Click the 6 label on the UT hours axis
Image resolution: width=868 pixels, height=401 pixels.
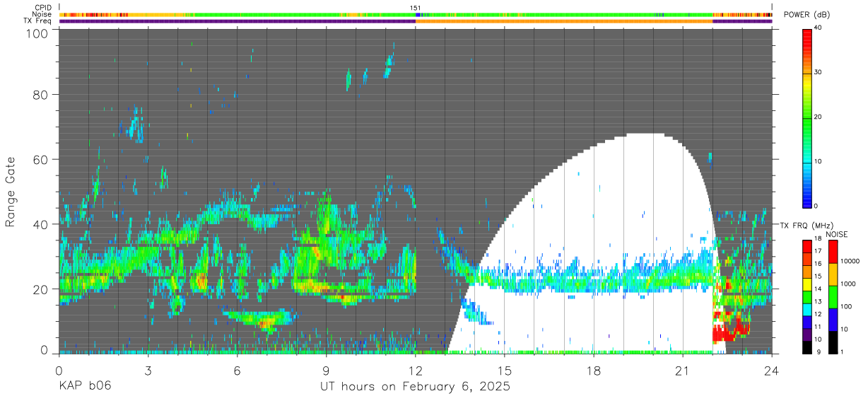(237, 370)
